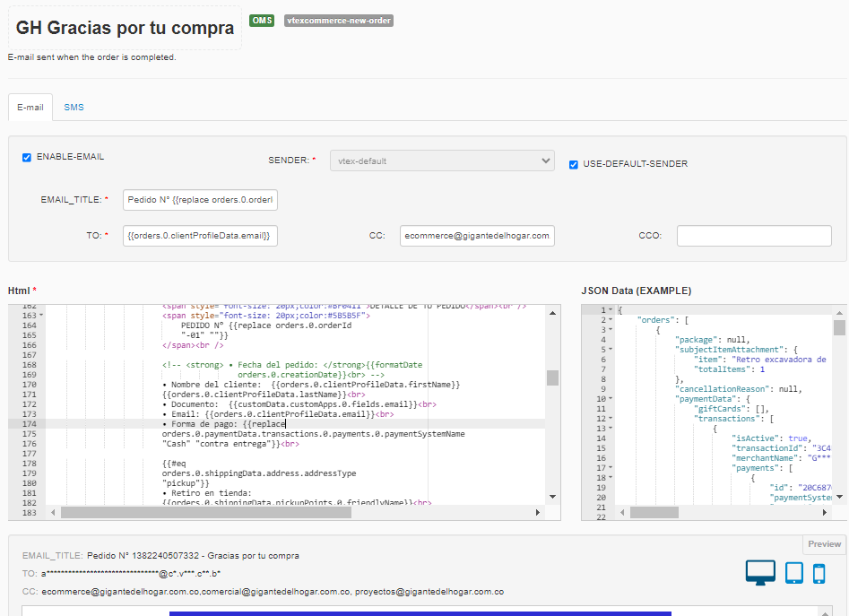
Task: Select the E-mail tab
Action: [30, 108]
